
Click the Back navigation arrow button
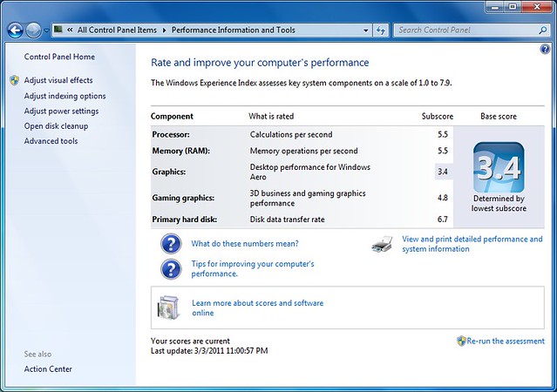16,30
